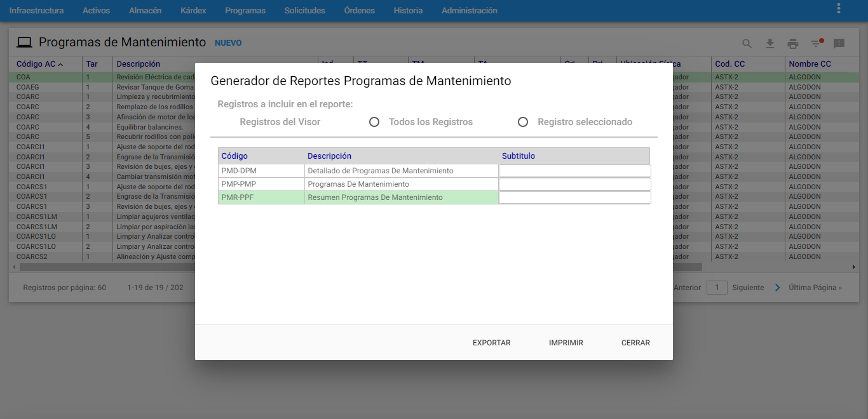Screen dimensions: 868x419
Task: Go to Última Página link
Action: (x=815, y=288)
